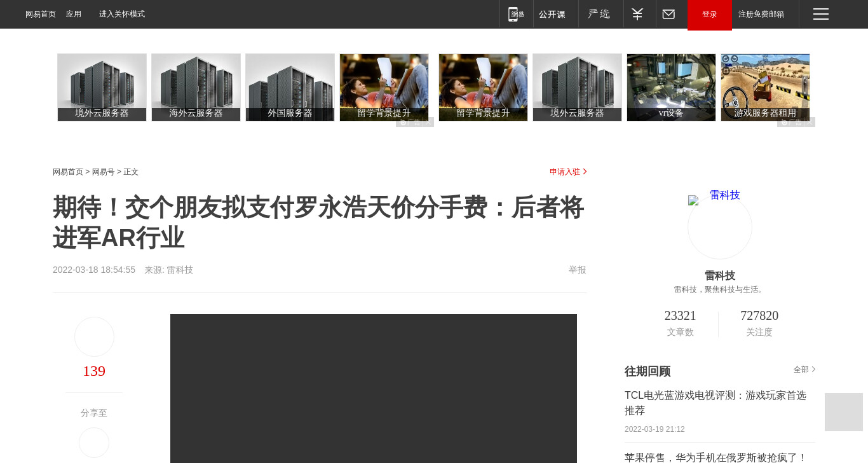
Task: Open the 公开课 open course link
Action: point(552,14)
